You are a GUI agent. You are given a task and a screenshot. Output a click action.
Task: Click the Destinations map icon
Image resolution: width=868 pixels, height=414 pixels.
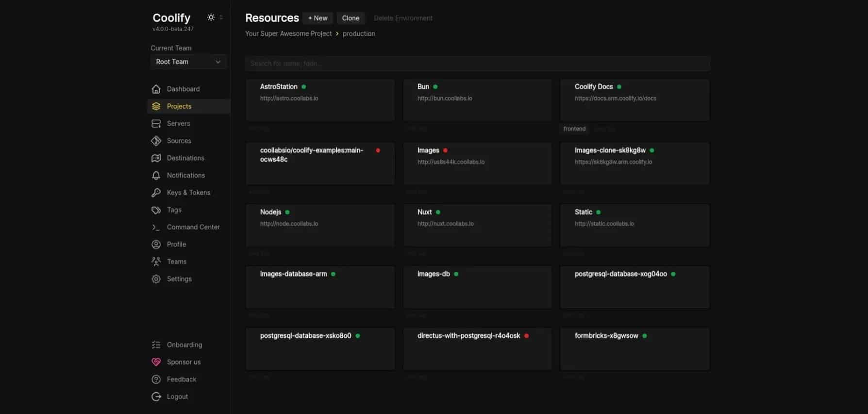[156, 158]
